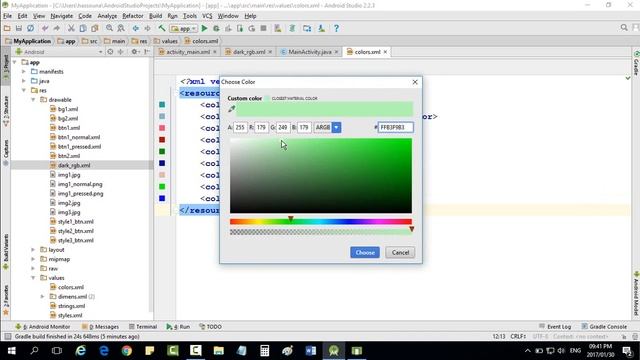Viewport: 640px width, 360px height.
Task: Click the Find magnifier icon
Action: tap(109, 28)
